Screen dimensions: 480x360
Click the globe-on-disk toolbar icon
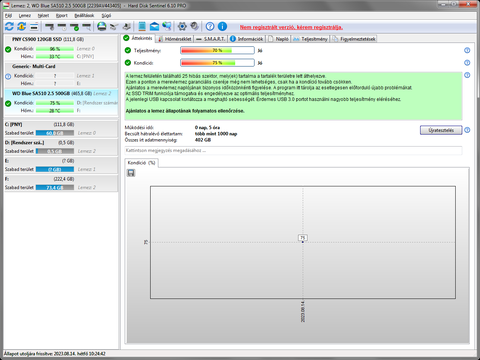coord(102,26)
